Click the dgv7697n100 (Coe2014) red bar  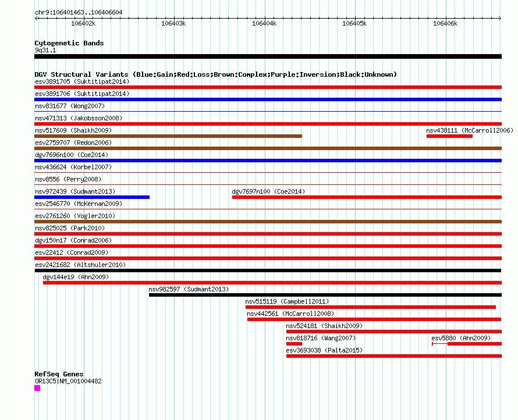pos(367,197)
